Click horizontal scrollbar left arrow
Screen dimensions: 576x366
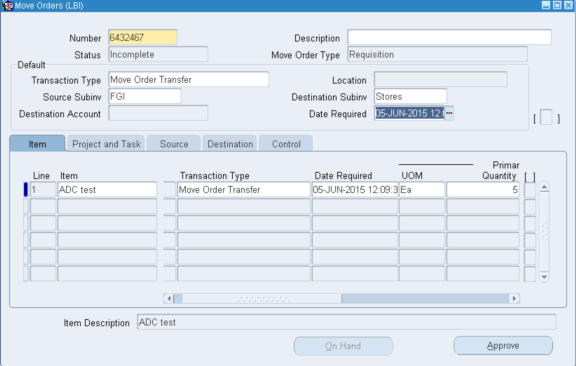click(x=169, y=298)
